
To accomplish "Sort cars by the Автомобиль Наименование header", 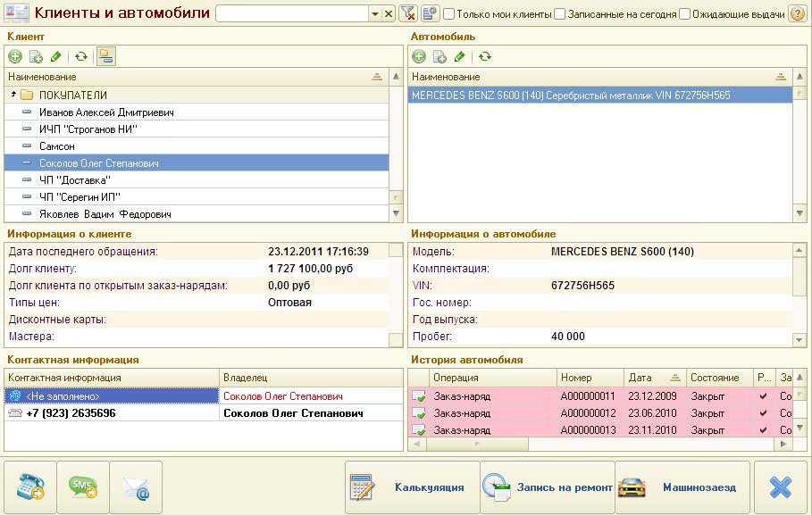I will pos(599,77).
